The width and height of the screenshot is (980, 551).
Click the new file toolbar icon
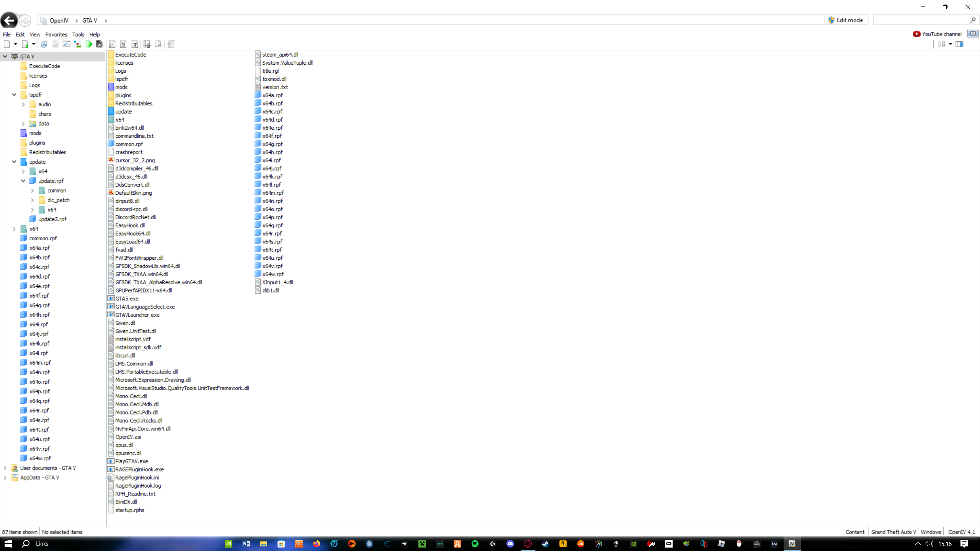(x=7, y=44)
